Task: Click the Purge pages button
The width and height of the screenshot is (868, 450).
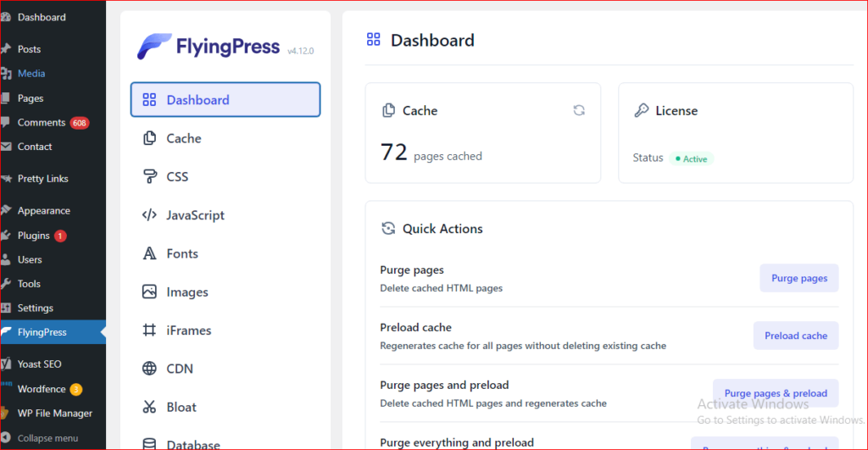Action: click(798, 278)
